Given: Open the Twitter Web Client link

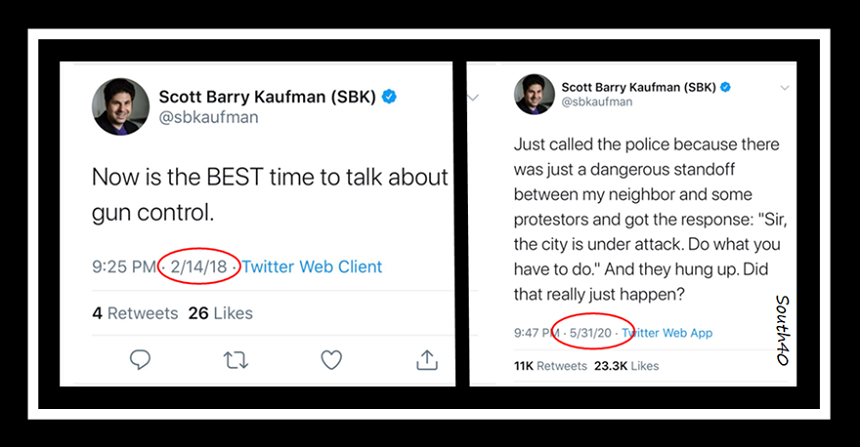Looking at the screenshot, I should (312, 267).
